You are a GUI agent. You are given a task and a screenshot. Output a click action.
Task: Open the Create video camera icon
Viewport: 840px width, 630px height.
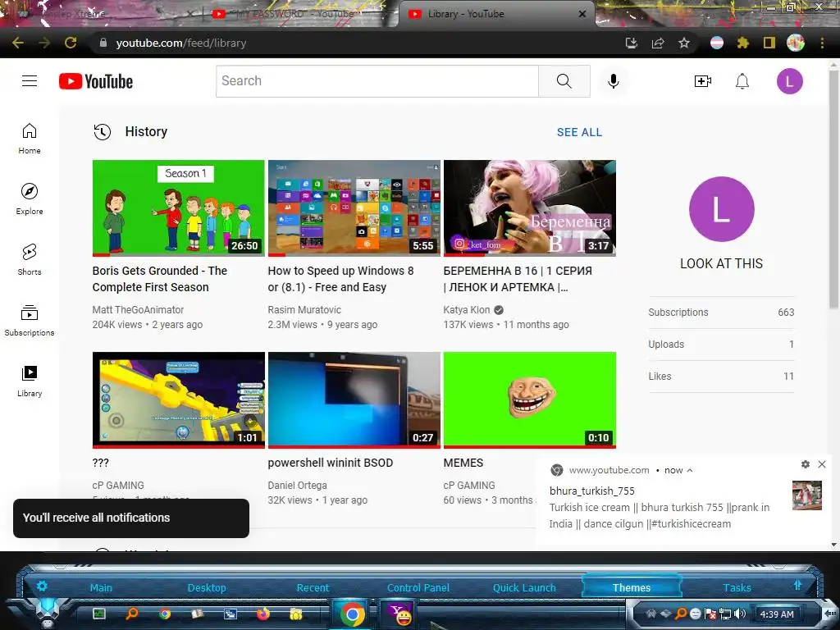coord(702,81)
